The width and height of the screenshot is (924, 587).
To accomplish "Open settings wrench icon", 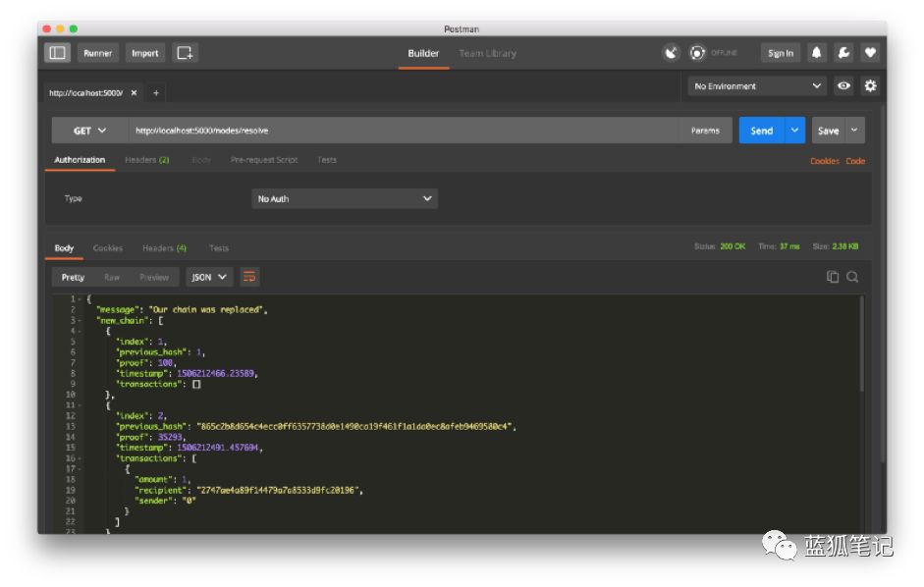I will point(843,53).
